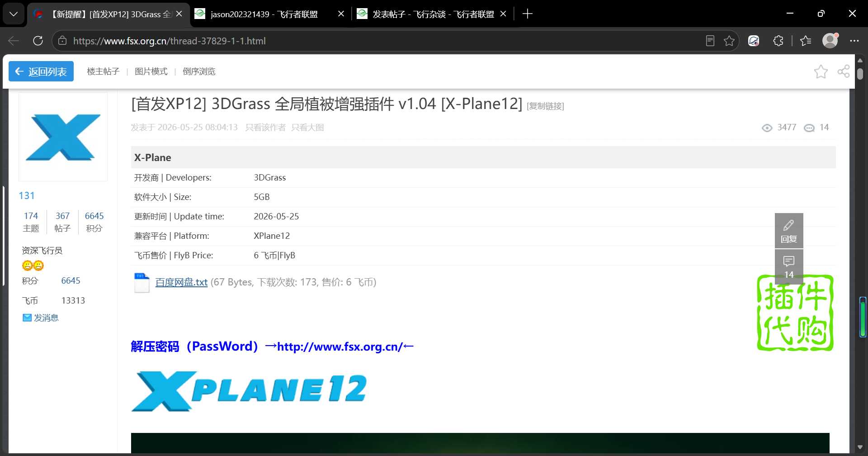868x456 pixels.
Task: Click the XPlane12 platform value
Action: [x=272, y=236]
